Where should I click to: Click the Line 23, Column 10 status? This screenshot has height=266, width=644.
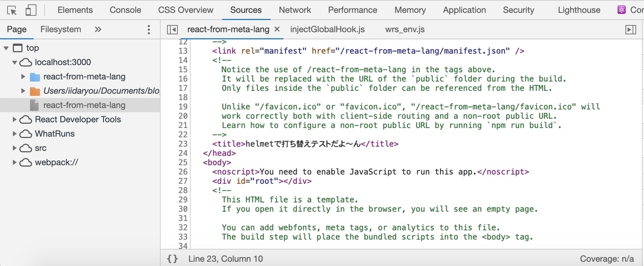point(226,258)
